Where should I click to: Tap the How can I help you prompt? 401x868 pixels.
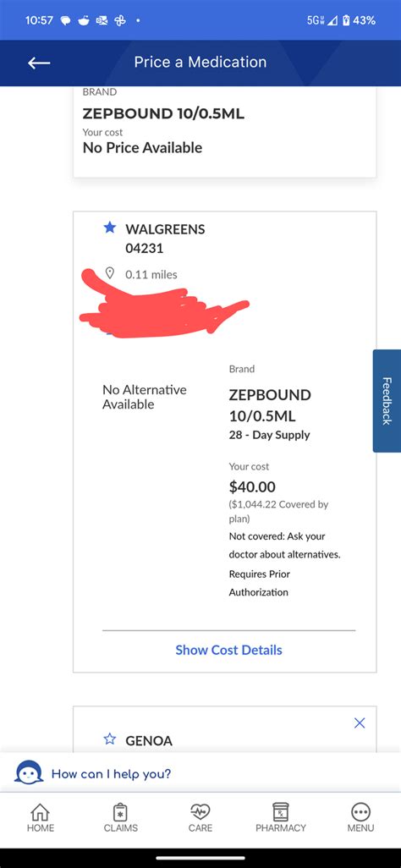(112, 773)
